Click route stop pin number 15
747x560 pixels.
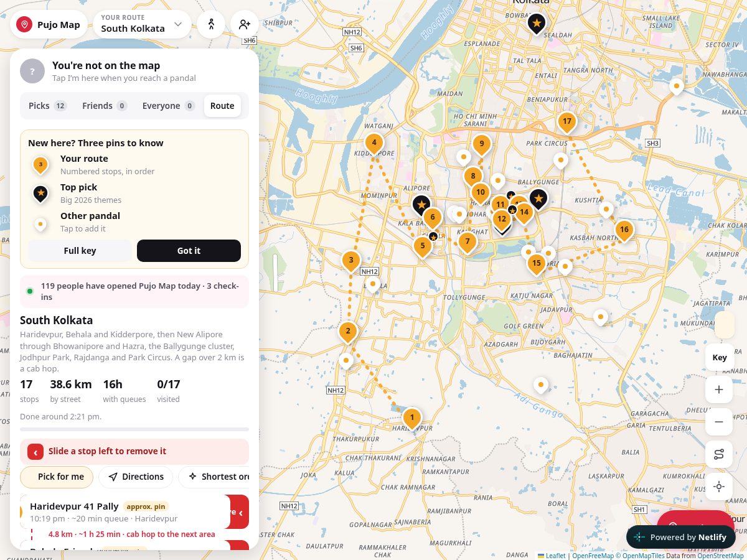coord(537,265)
